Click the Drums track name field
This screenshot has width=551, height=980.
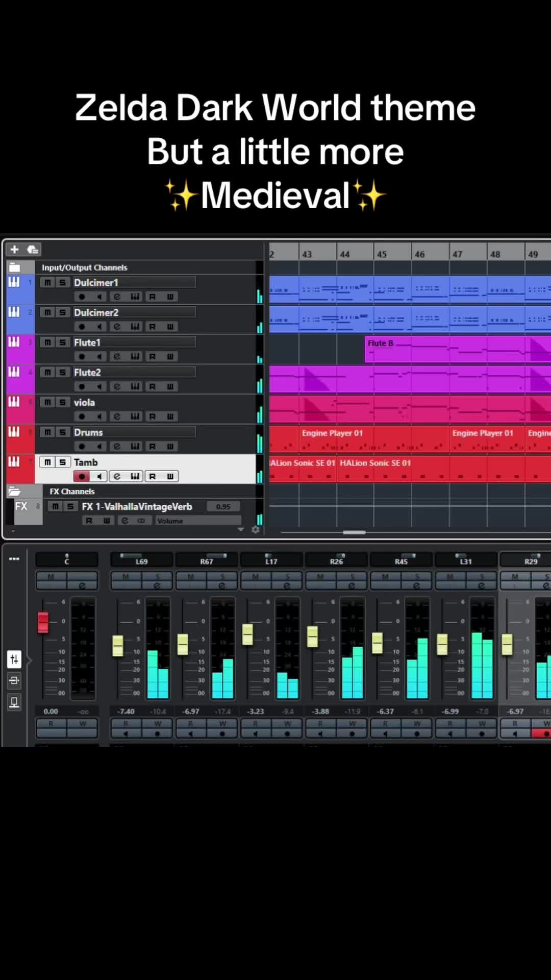click(134, 432)
